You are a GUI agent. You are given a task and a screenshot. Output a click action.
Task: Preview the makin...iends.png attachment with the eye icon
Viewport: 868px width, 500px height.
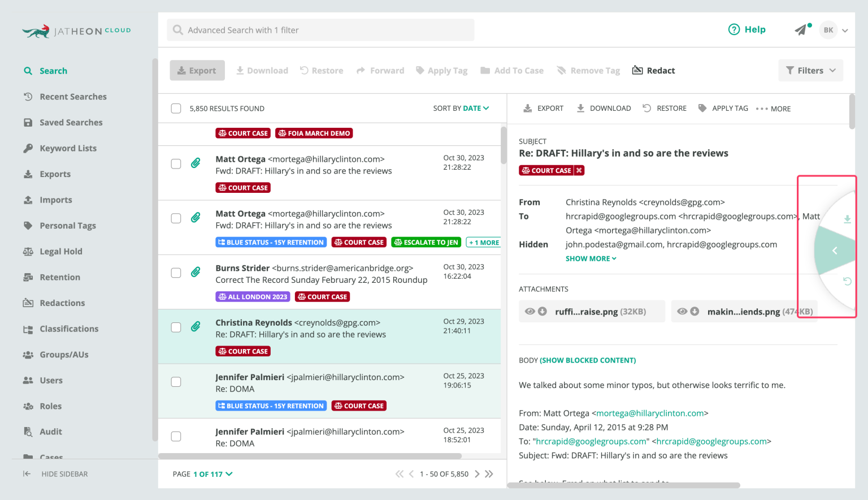coord(682,311)
